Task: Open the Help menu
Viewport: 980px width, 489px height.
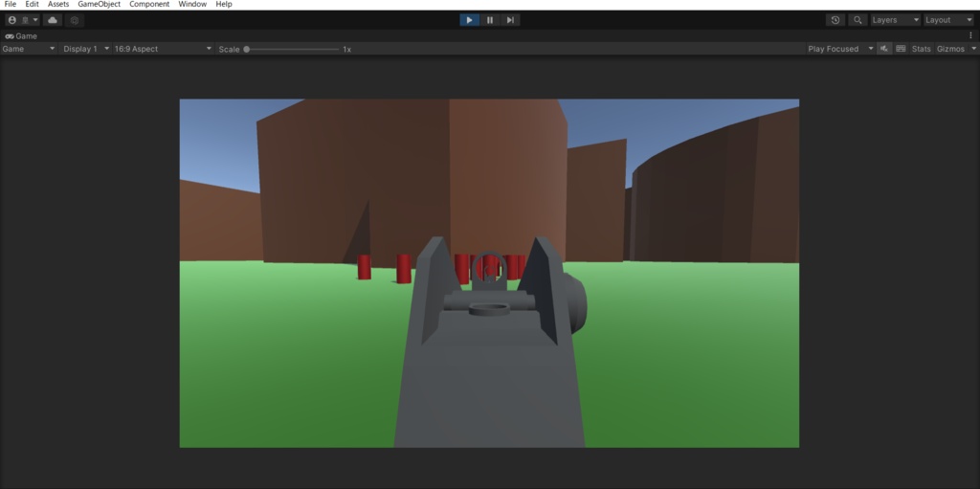Action: click(x=224, y=5)
